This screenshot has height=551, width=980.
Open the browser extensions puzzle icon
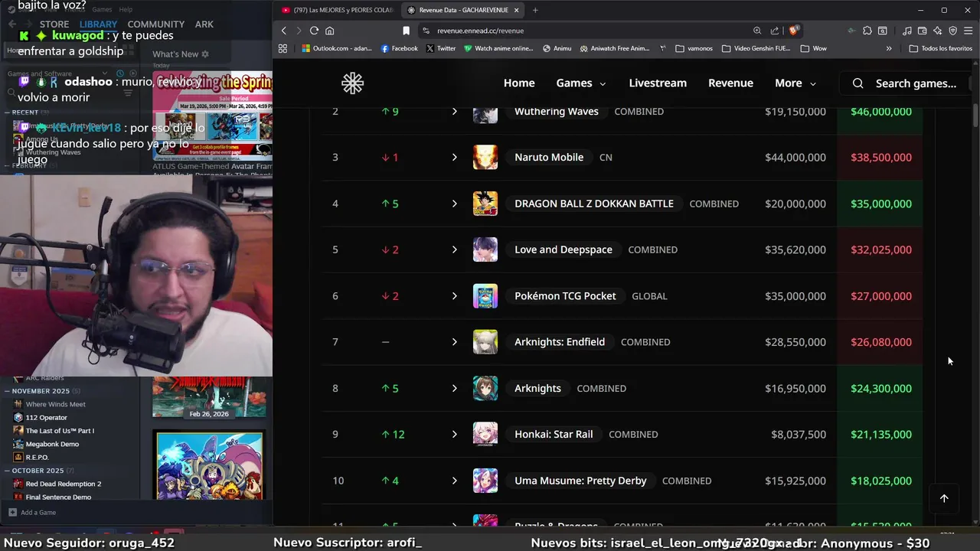tap(867, 31)
